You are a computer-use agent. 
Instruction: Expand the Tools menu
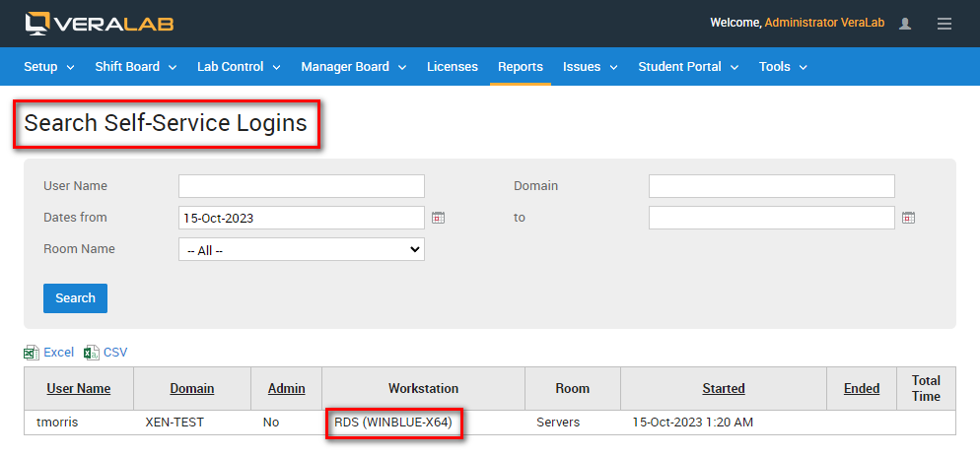coord(783,67)
